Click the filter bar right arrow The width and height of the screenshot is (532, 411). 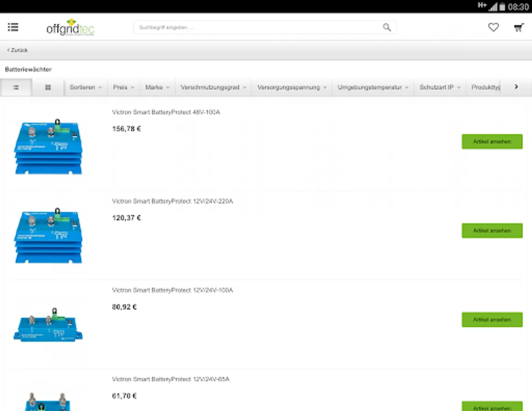[x=516, y=87]
